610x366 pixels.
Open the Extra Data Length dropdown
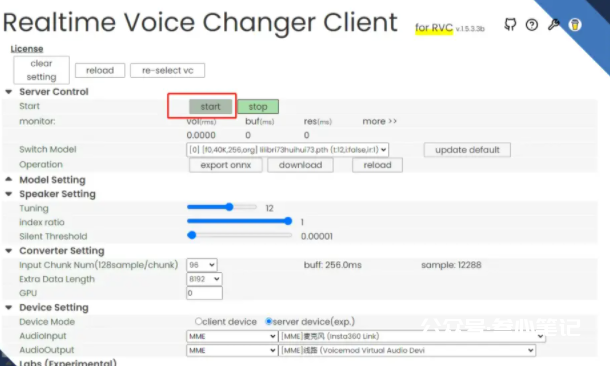pos(204,279)
